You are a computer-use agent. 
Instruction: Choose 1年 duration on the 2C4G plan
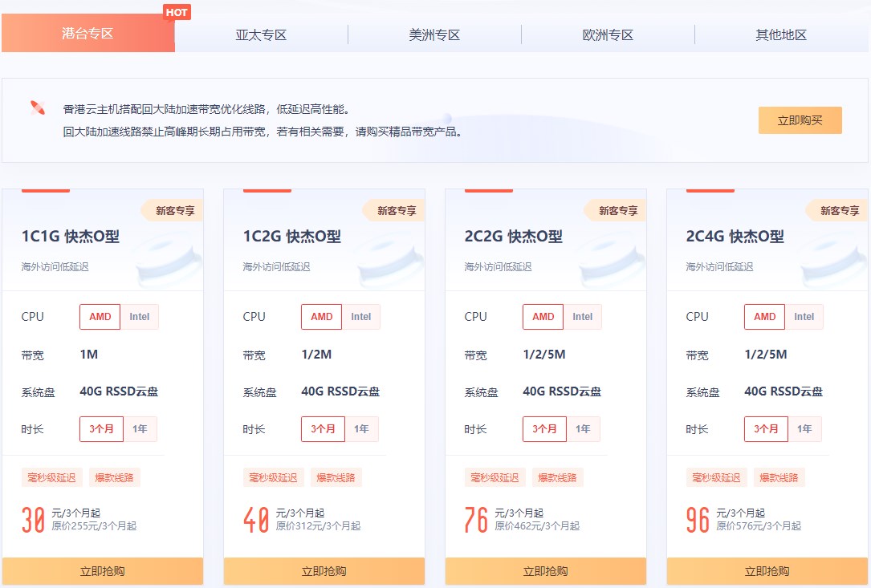(x=805, y=428)
